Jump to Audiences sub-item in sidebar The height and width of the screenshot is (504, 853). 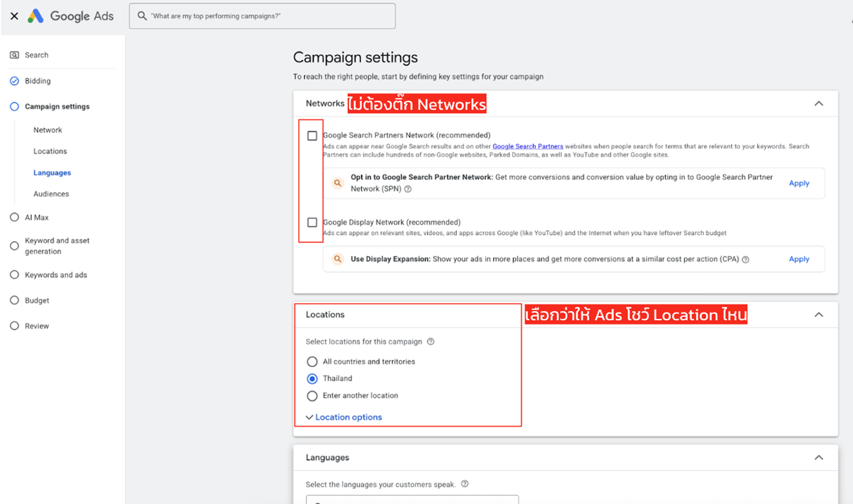pyautogui.click(x=51, y=194)
